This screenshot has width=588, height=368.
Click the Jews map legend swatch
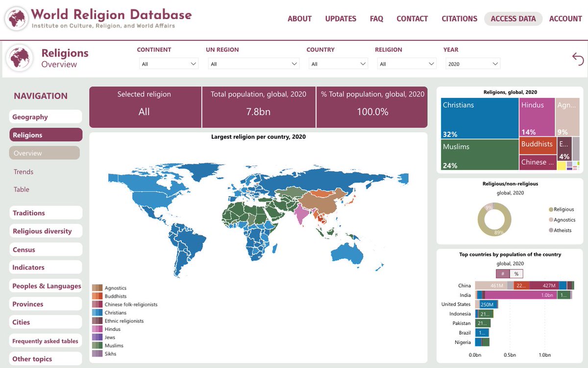pos(97,337)
